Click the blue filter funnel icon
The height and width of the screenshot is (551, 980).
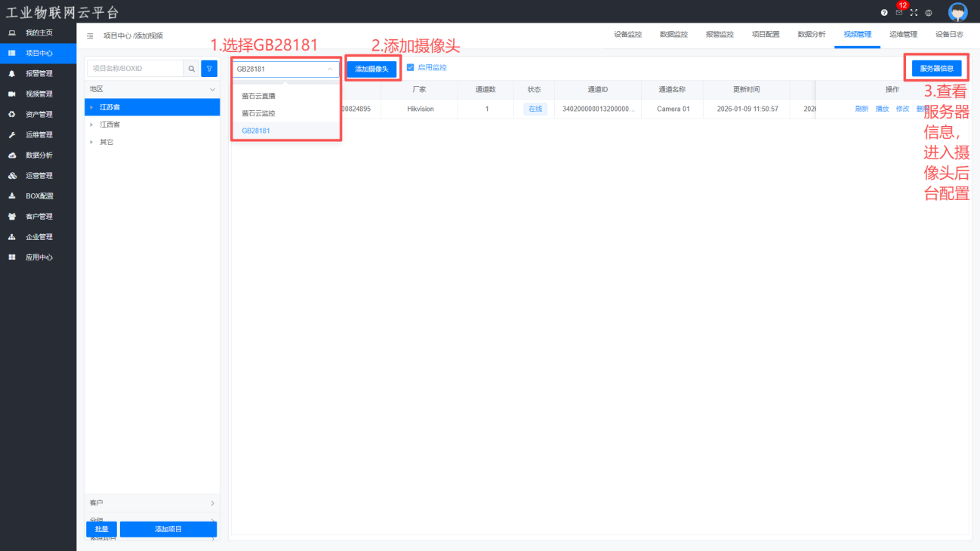[209, 69]
